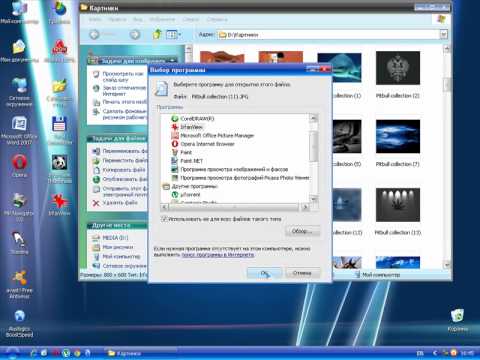Go Back in the Картинки explorer window

94,34
